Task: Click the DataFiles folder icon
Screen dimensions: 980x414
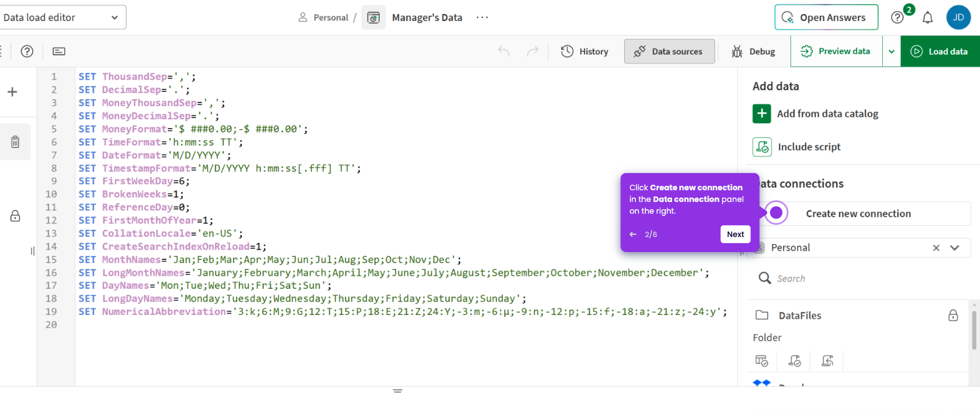Action: [x=762, y=316]
